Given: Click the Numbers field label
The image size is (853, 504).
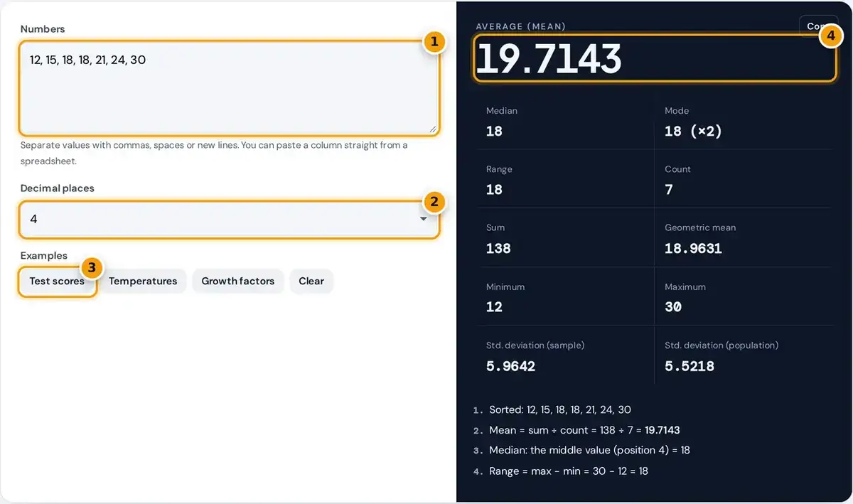Looking at the screenshot, I should (x=43, y=29).
